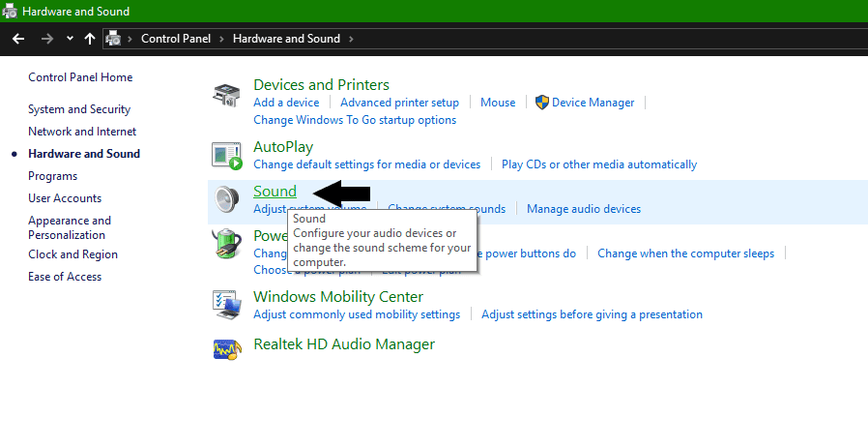Click the Forward navigation arrow

click(x=47, y=39)
